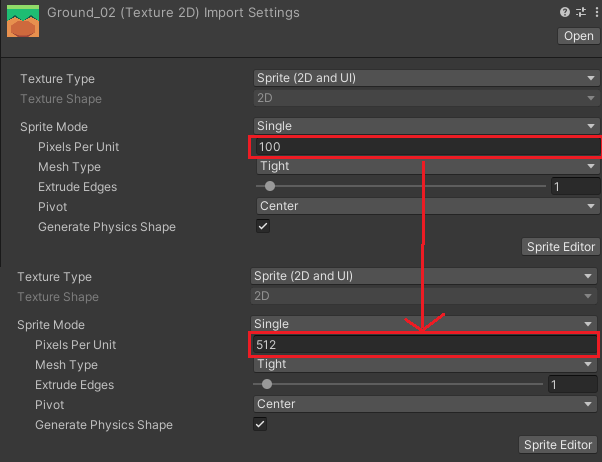Open the presets slider icon

(x=579, y=13)
